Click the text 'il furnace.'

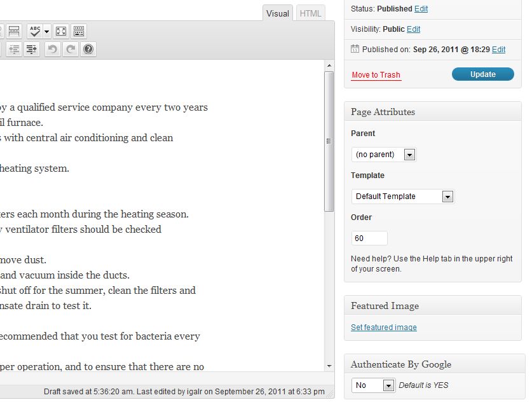pos(22,123)
